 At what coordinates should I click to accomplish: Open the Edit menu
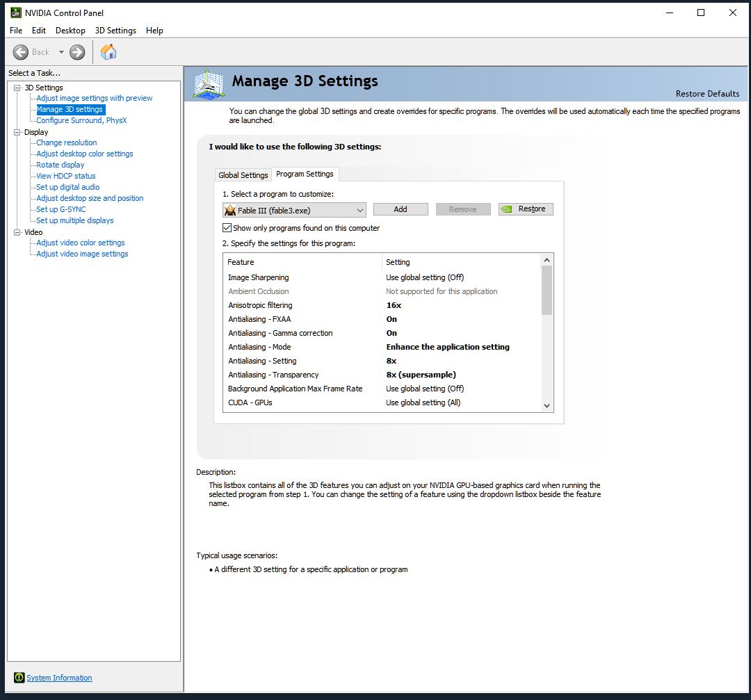pyautogui.click(x=39, y=31)
